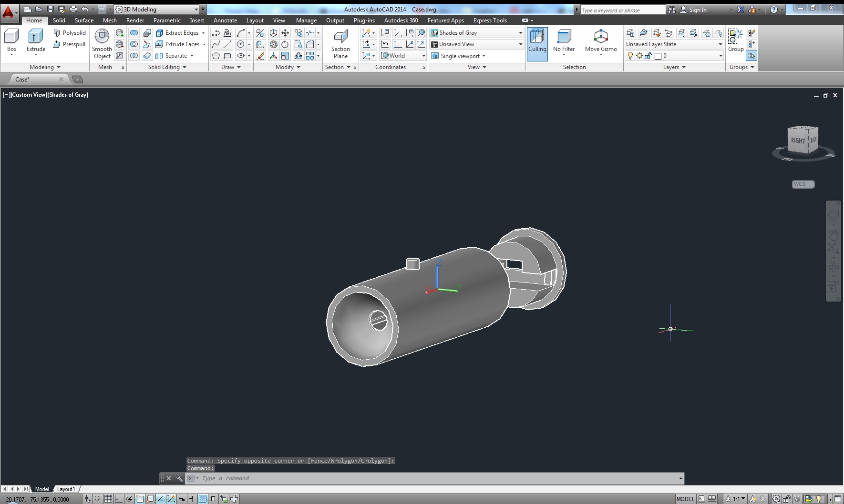Image resolution: width=844 pixels, height=504 pixels.
Task: Click in the command line input field
Action: coord(439,478)
